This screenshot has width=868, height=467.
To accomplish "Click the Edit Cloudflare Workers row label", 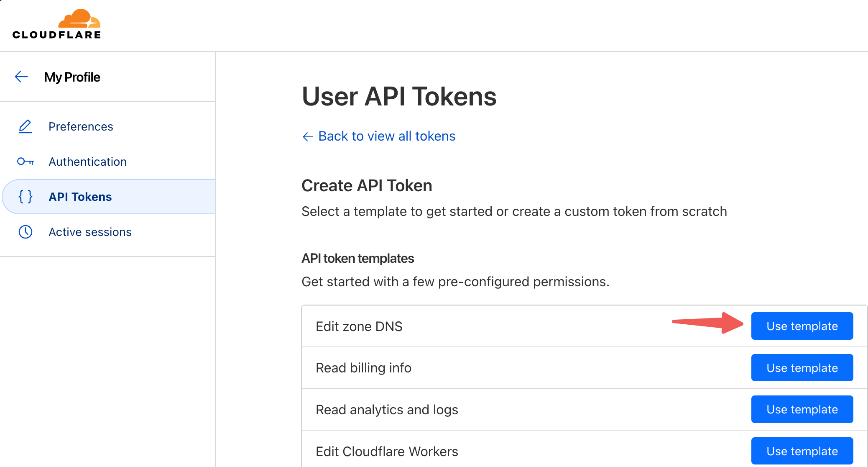I will [x=387, y=452].
